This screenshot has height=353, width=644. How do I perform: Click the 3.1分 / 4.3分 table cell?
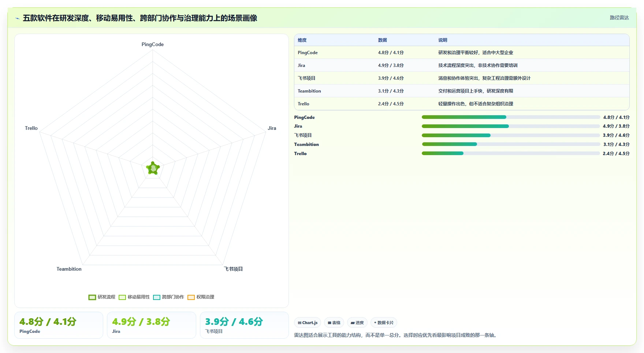391,91
